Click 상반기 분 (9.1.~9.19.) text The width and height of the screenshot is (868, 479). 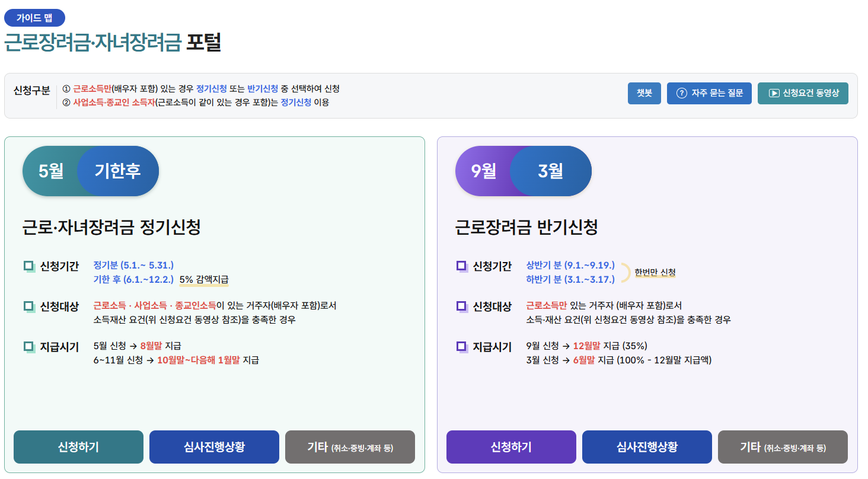click(x=570, y=265)
